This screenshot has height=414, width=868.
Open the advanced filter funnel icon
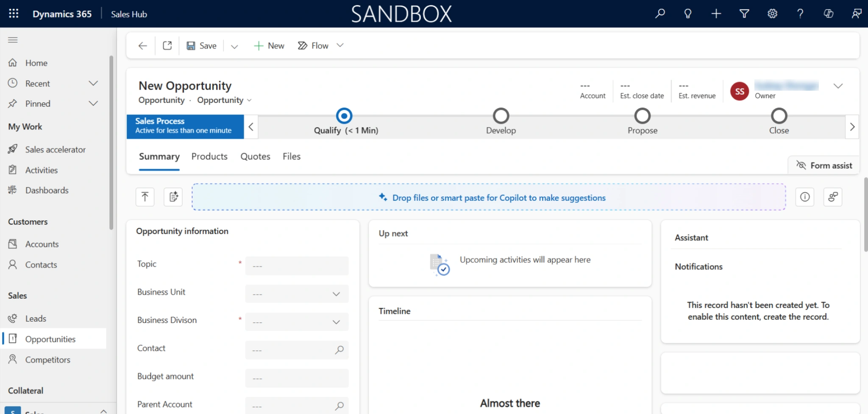pos(744,14)
